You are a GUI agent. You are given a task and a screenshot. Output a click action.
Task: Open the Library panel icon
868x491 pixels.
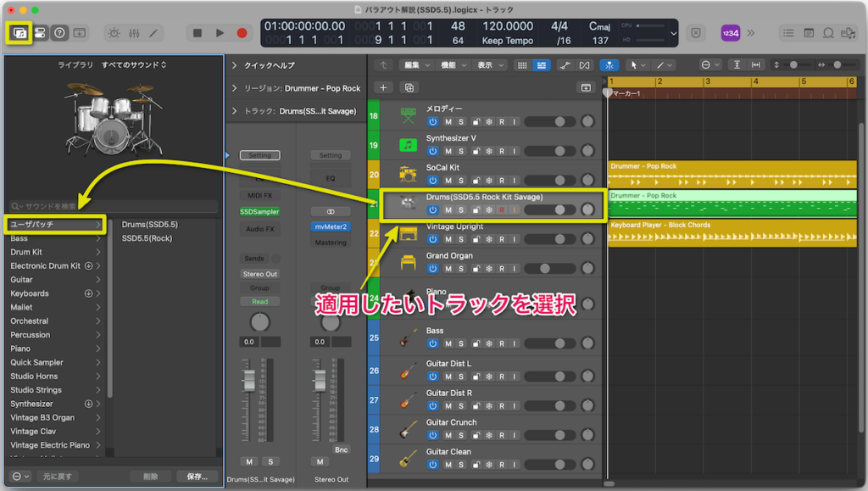tap(19, 33)
